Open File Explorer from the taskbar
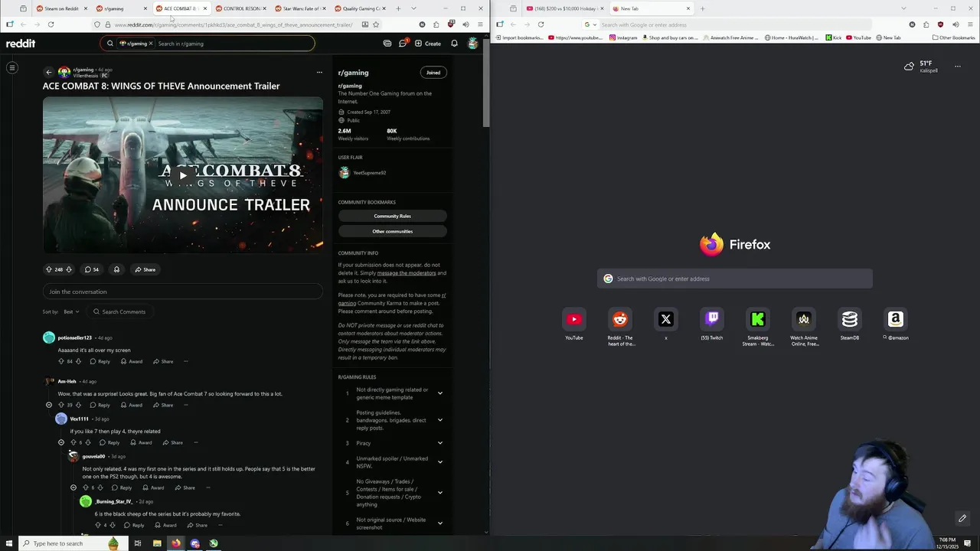 157,543
